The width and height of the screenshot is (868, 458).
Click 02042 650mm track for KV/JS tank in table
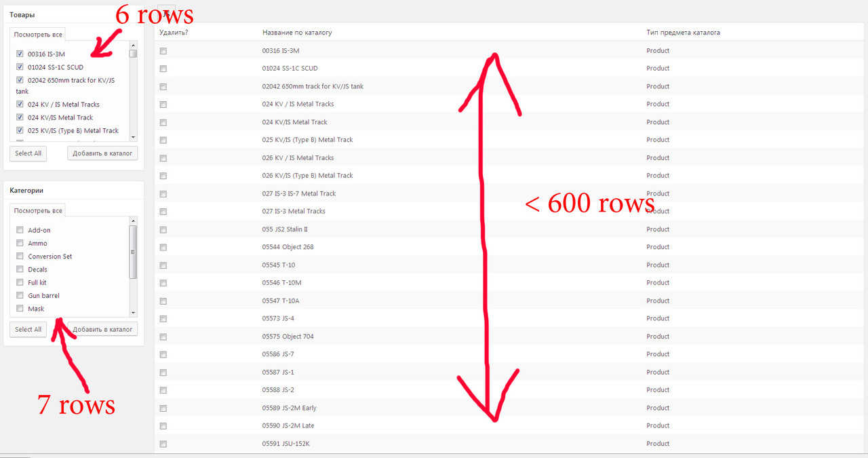[313, 86]
